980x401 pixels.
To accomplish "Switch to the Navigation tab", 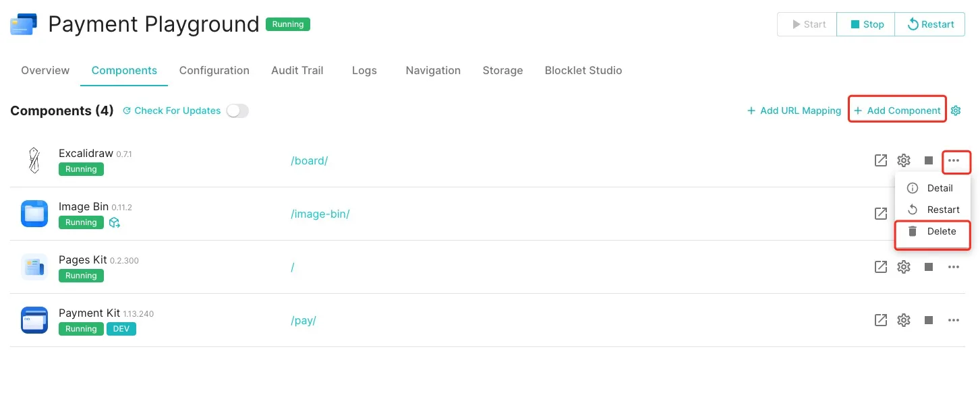I will [433, 70].
